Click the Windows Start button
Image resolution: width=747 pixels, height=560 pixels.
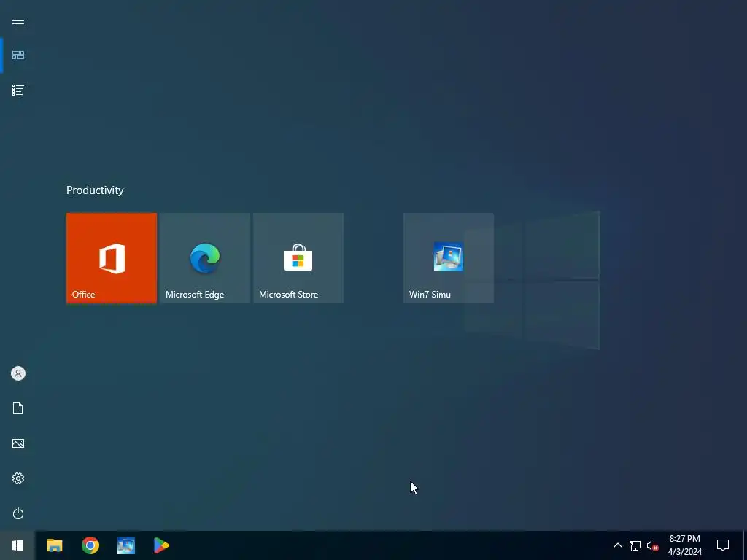(18, 545)
